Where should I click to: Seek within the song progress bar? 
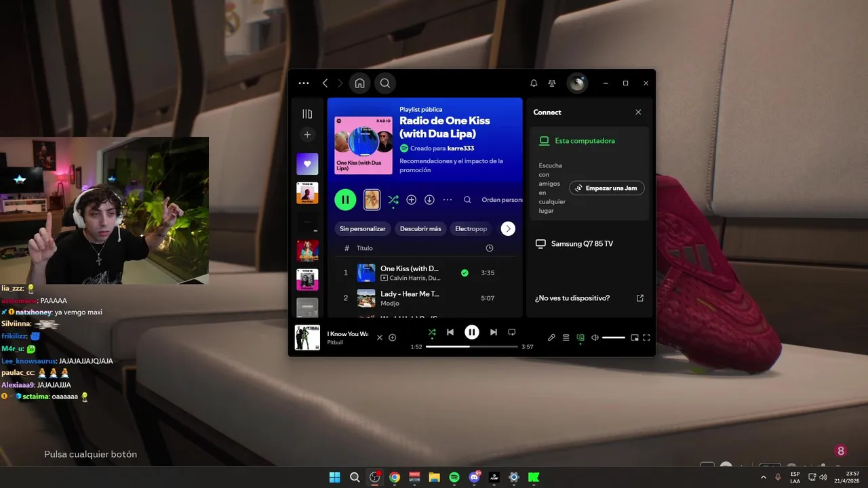472,346
